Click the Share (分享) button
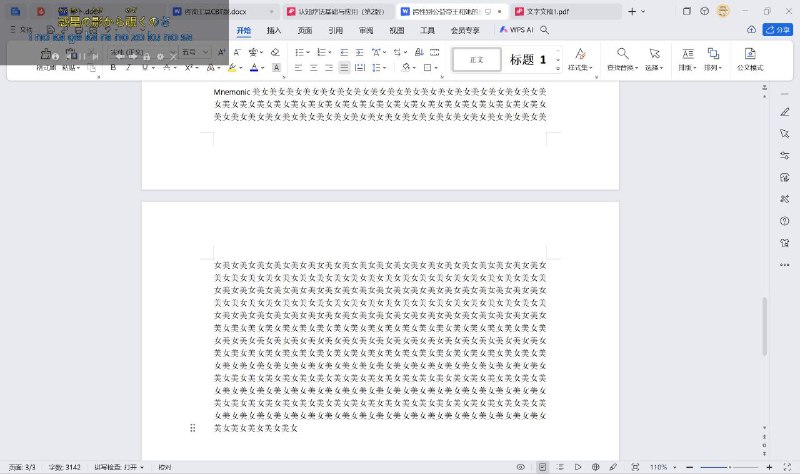Screen dimensions: 800x474 coord(778,30)
